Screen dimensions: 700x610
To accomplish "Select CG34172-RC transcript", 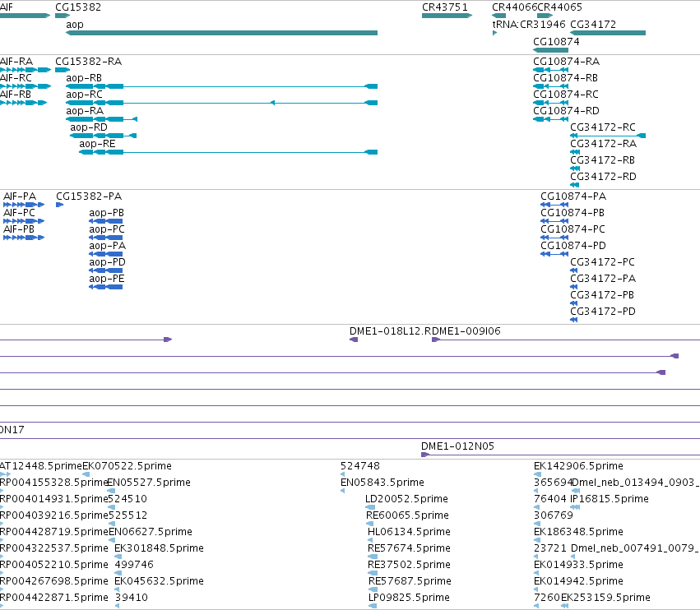I will (608, 136).
